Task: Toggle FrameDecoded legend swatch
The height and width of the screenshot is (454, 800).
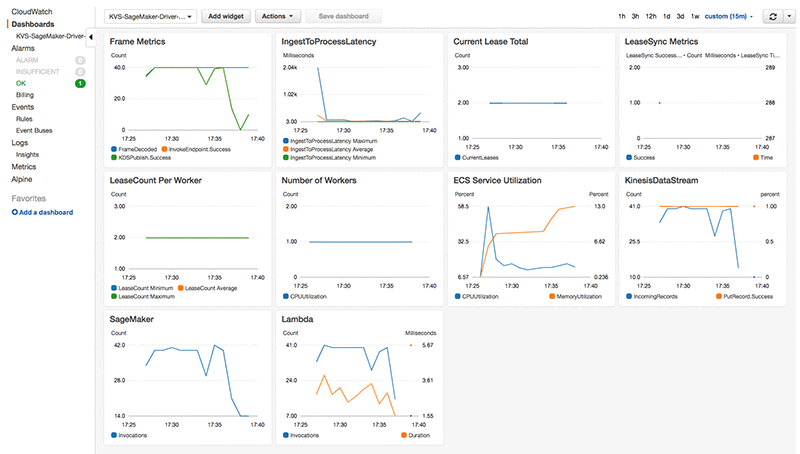Action: (114, 149)
